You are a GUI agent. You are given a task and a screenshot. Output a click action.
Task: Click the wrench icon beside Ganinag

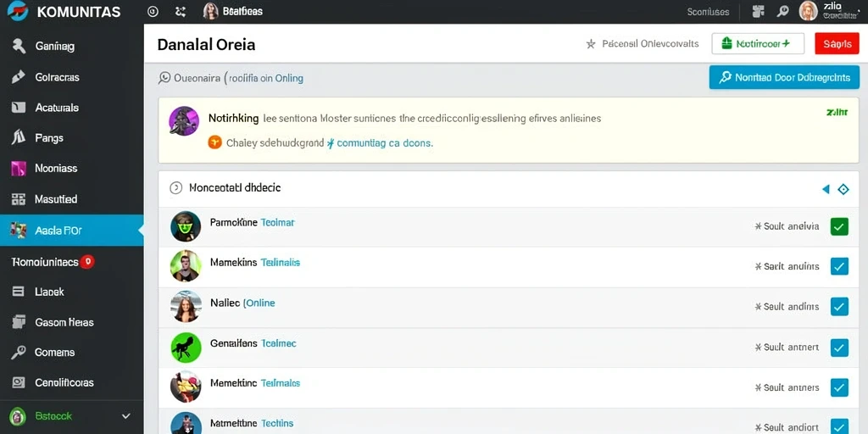pos(19,47)
